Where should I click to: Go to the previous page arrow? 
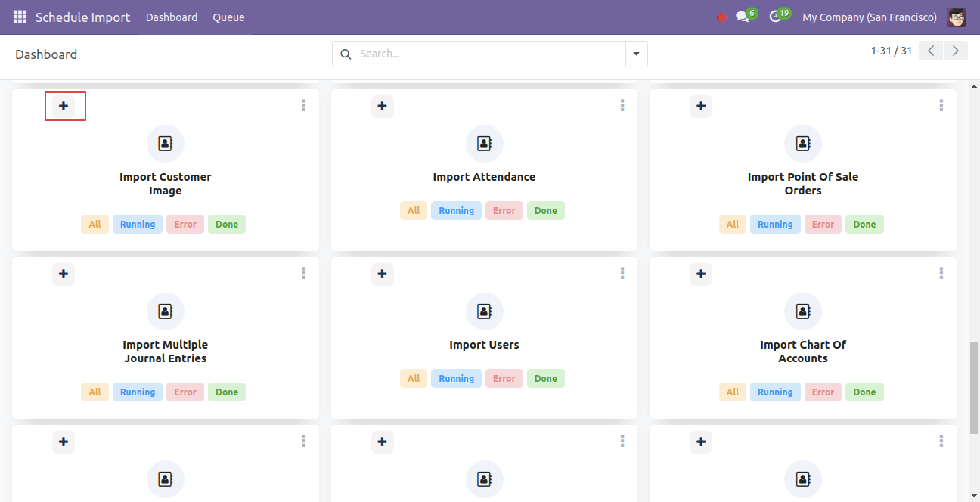point(932,51)
